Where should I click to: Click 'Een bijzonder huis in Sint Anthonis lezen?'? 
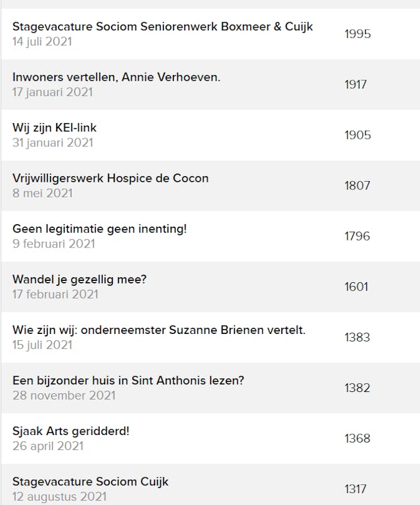click(x=128, y=380)
